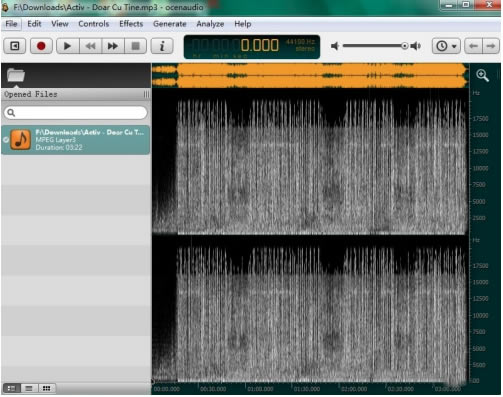The height and width of the screenshot is (397, 503).
Task: Open the Generate menu
Action: (x=170, y=24)
